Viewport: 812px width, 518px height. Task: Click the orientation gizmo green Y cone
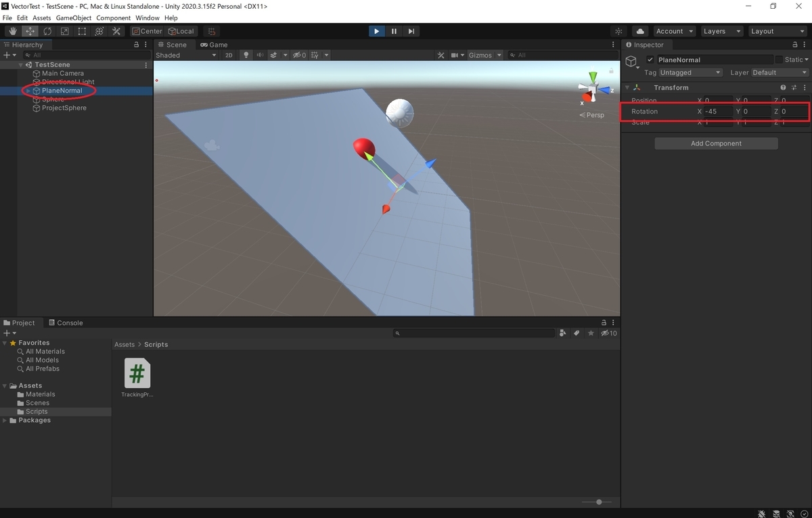(593, 77)
